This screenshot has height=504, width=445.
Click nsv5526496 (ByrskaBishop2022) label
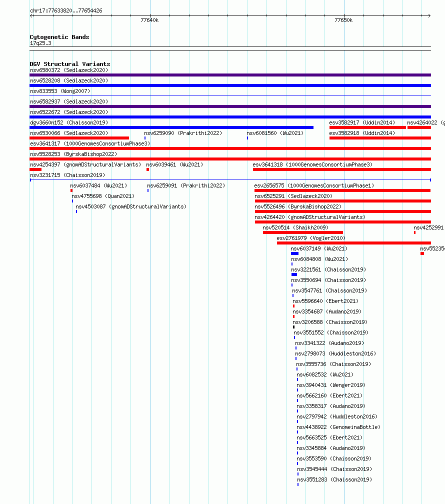pos(298,206)
